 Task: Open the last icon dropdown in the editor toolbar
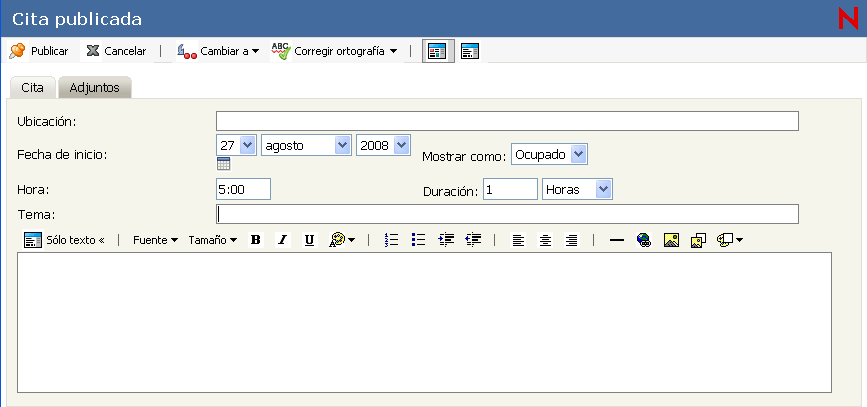click(730, 240)
